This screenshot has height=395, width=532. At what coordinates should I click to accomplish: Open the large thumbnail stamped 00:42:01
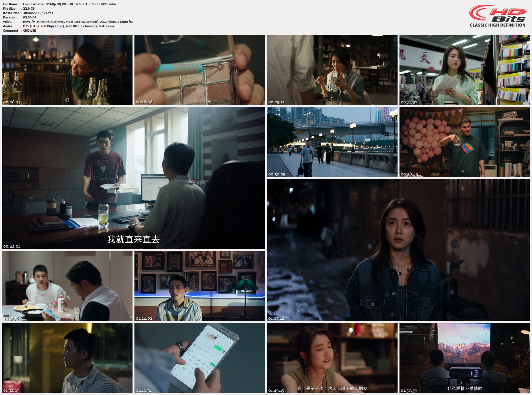click(x=133, y=178)
